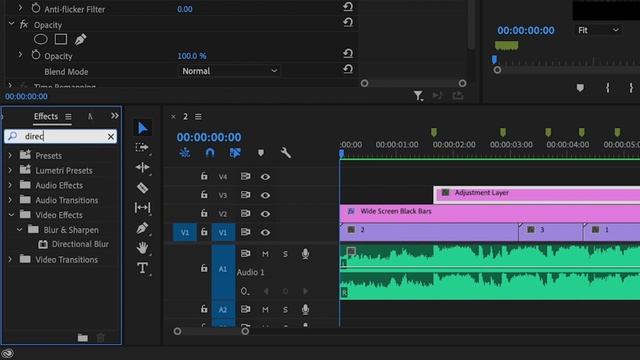Viewport: 640px width, 360px height.
Task: Mark Out point in Program monitor
Action: (x=631, y=88)
